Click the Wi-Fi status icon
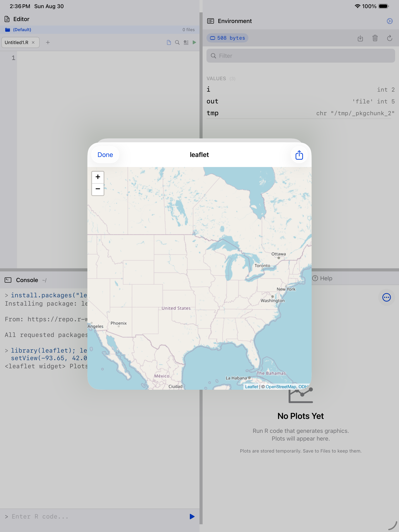The width and height of the screenshot is (399, 532). click(357, 6)
